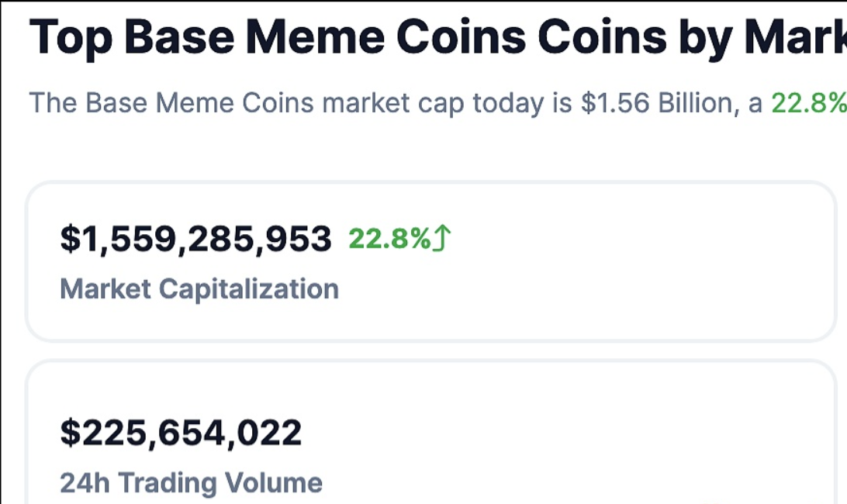Click the green up arrow icon beside 22.8%
The image size is (847, 504).
pos(442,239)
